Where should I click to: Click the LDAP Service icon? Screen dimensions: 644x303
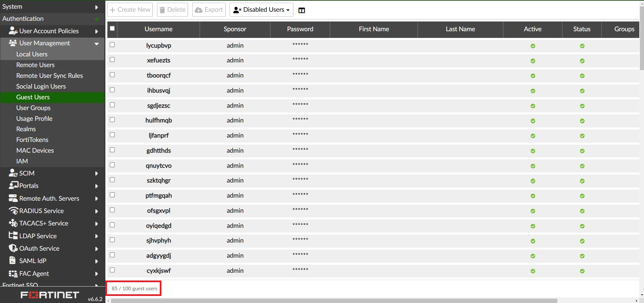(13, 236)
